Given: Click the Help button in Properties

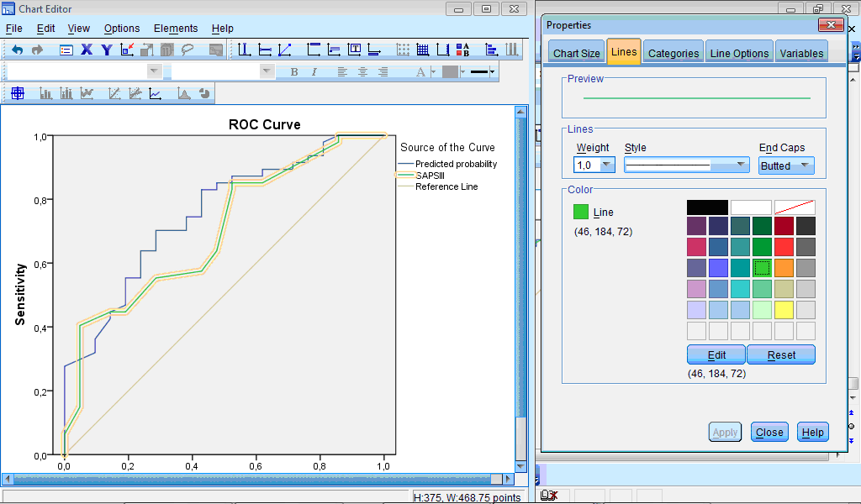Looking at the screenshot, I should [812, 432].
